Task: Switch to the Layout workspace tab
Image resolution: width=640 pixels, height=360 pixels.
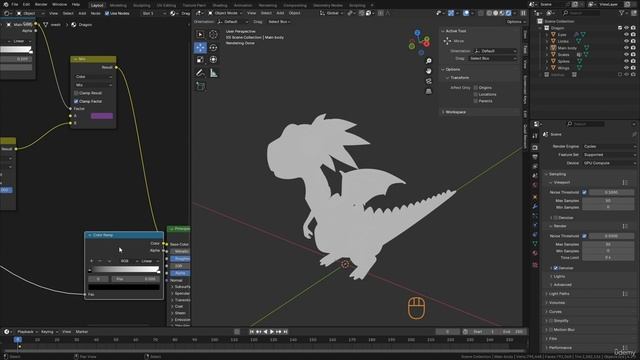Action: point(97,5)
